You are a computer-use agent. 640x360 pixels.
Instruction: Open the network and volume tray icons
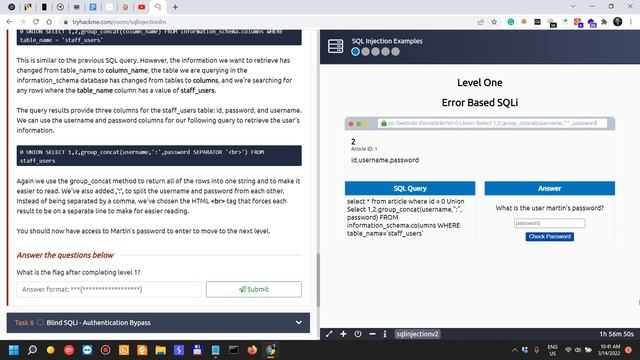(x=578, y=350)
